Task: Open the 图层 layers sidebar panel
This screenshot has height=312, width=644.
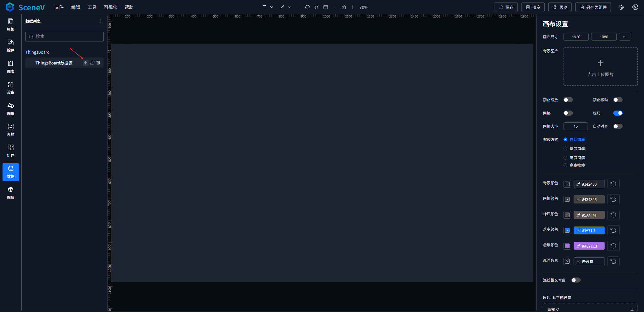Action: tap(11, 193)
